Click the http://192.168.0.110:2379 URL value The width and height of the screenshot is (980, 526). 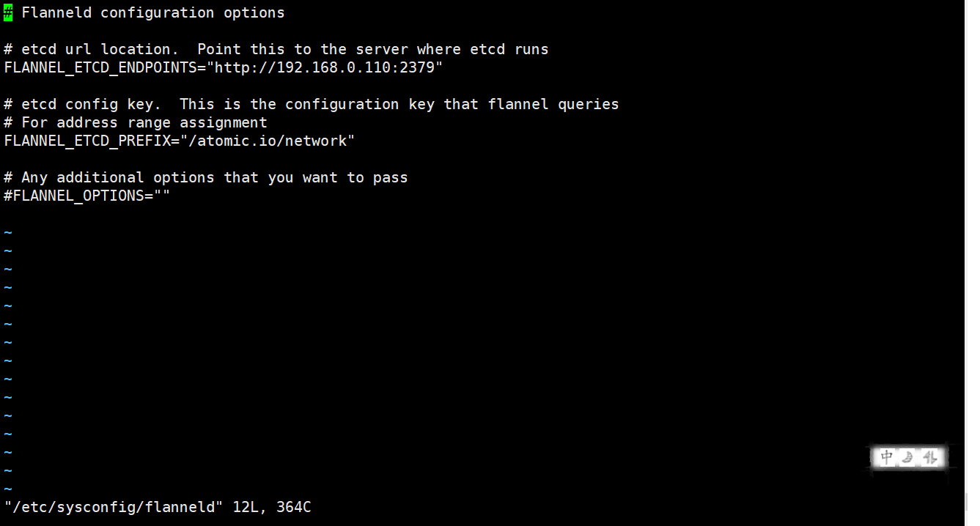(x=325, y=68)
